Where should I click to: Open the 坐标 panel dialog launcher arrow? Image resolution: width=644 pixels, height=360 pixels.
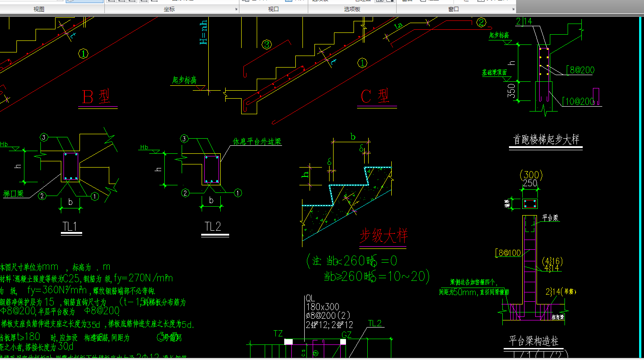[236, 9]
